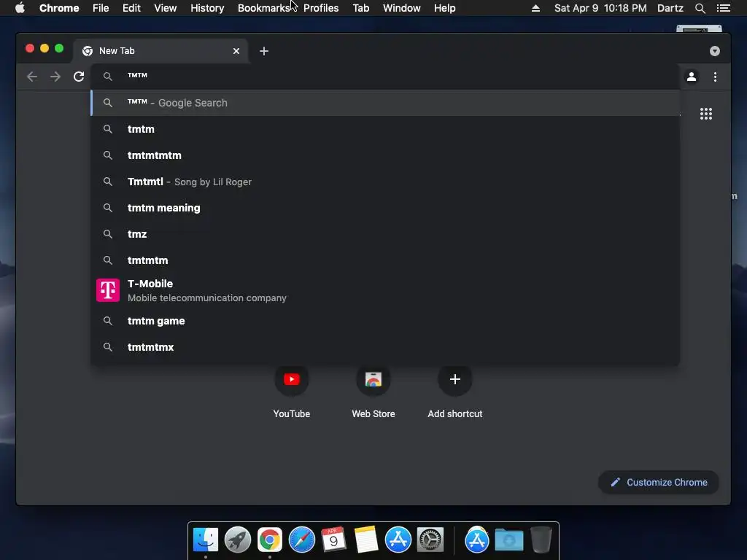Open the Bookmarks menu
This screenshot has height=560, width=747.
click(263, 8)
